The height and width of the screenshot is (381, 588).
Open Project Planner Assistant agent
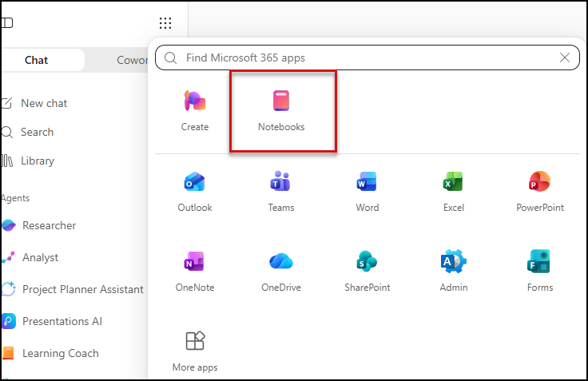pos(73,289)
